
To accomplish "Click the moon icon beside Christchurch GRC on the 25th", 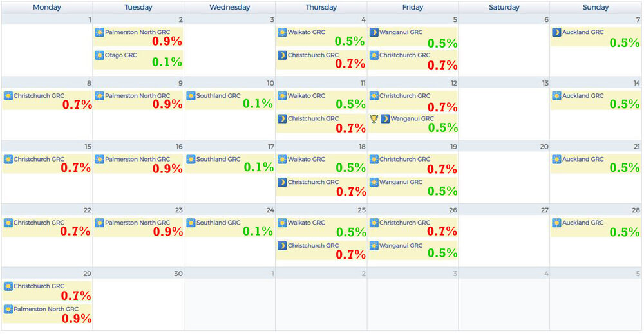I will tap(282, 246).
